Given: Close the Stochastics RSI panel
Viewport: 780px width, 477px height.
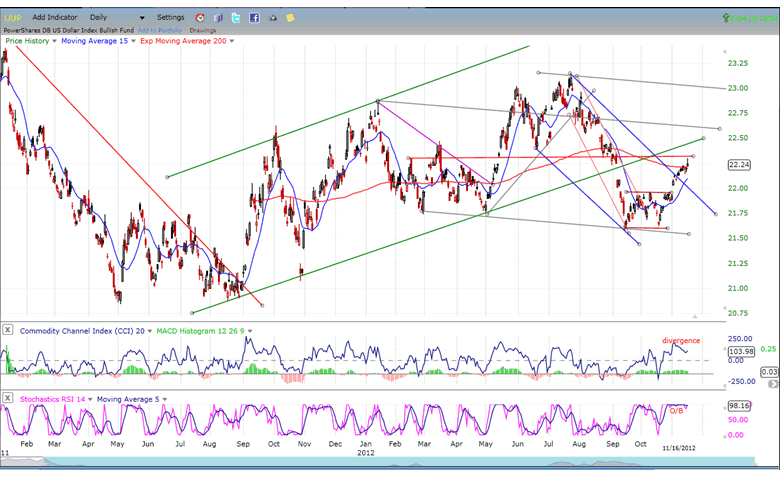Looking at the screenshot, I should coord(8,398).
